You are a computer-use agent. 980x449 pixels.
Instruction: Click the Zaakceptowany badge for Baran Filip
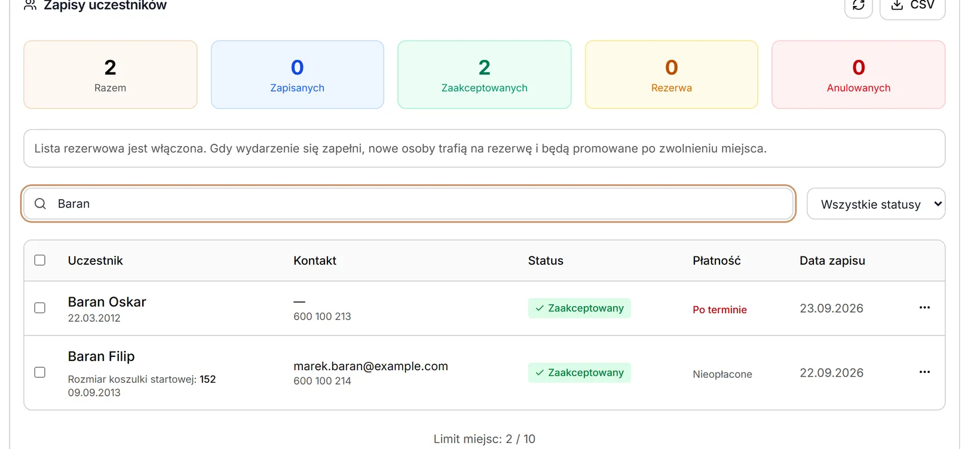(579, 372)
